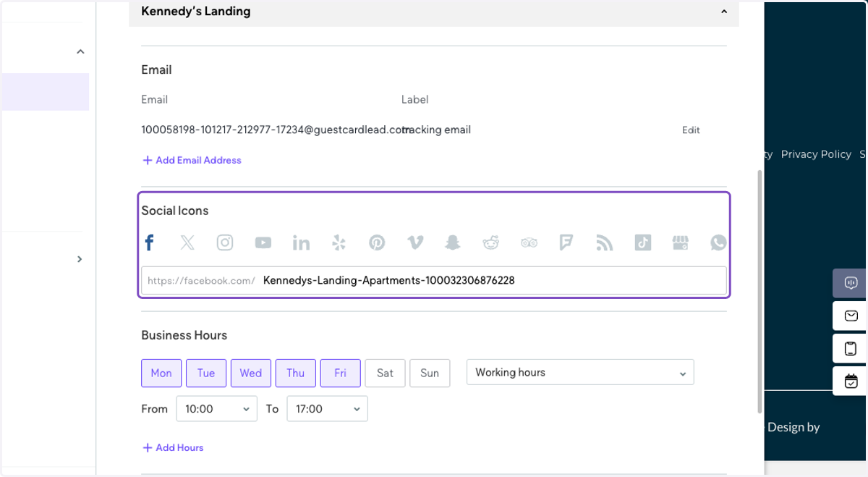868x477 pixels.
Task: Open the To time 17:00 dropdown
Action: [327, 409]
